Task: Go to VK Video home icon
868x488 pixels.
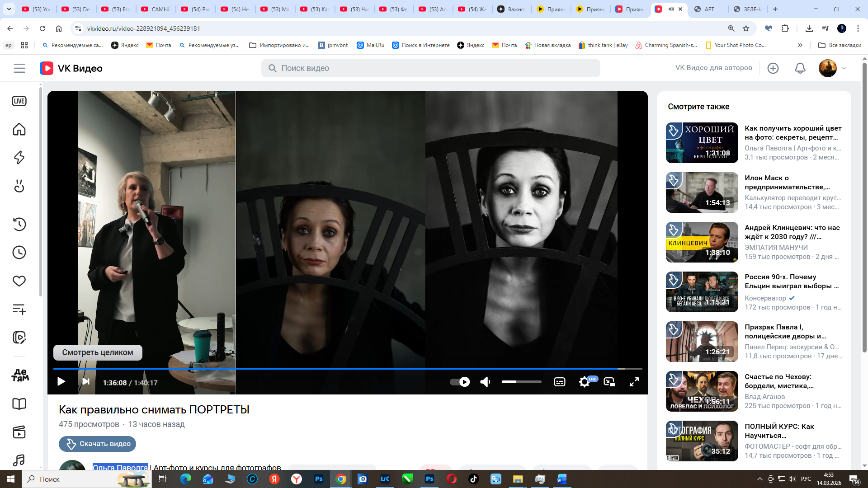Action: pyautogui.click(x=19, y=130)
